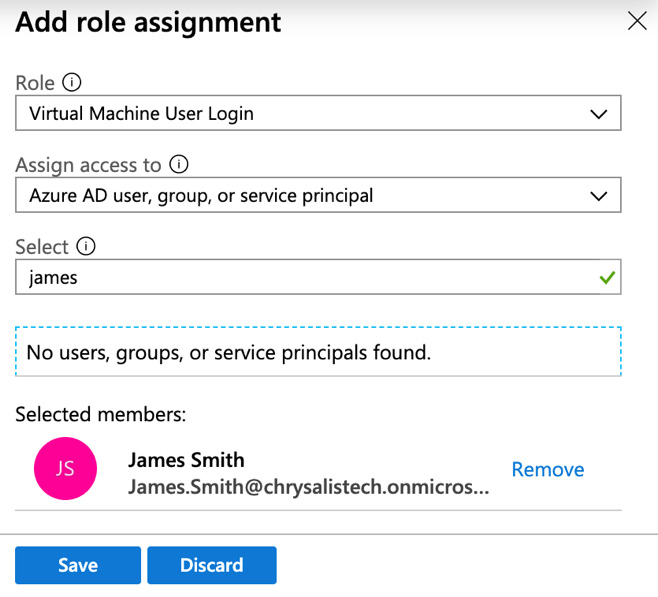Expand the Role dropdown chevron
The image size is (658, 597).
pos(598,114)
